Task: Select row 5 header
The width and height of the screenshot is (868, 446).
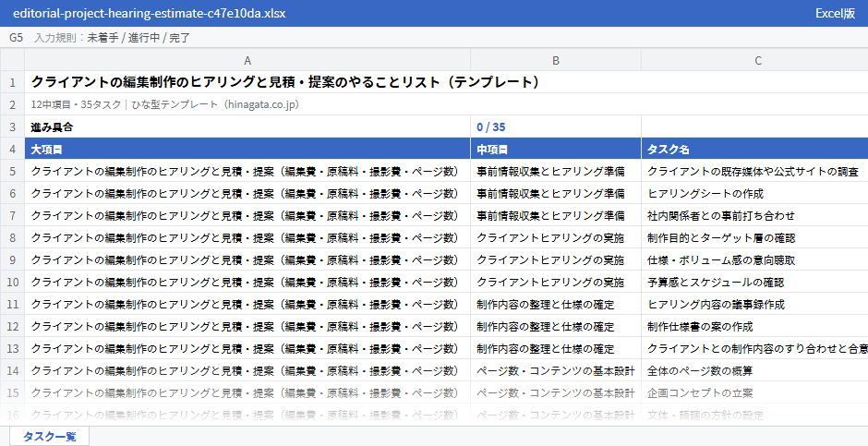Action: tap(12, 171)
